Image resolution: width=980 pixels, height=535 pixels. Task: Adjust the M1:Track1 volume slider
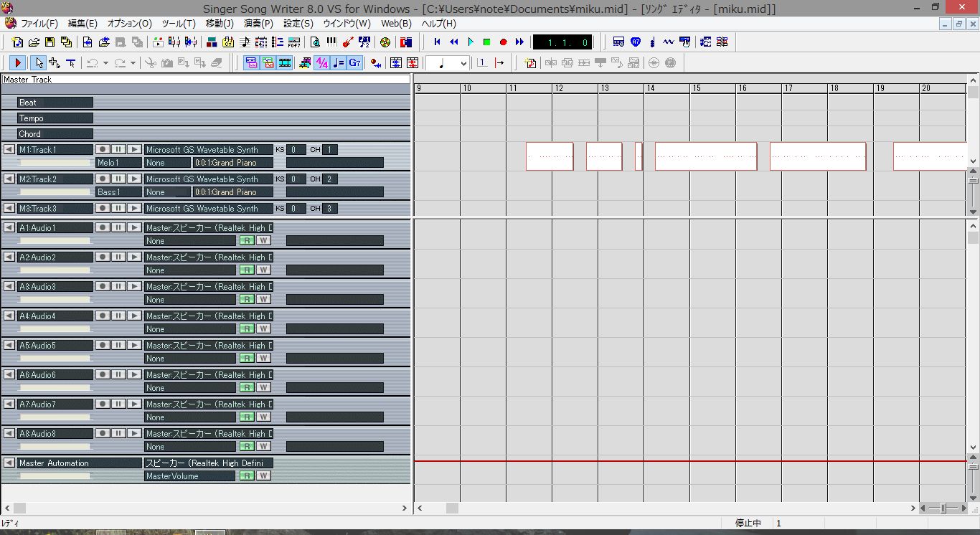pos(55,163)
